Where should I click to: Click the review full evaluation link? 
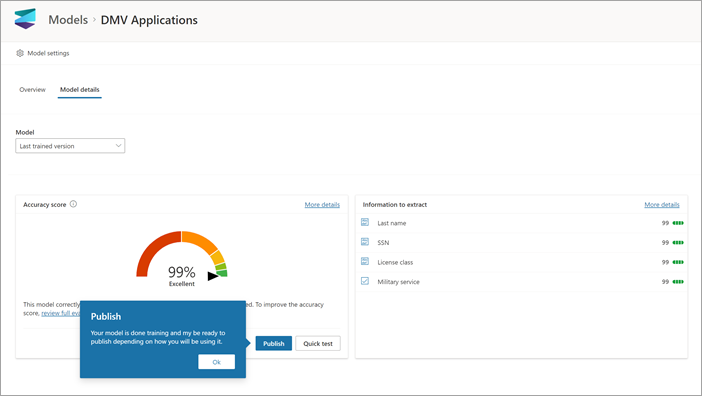61,313
